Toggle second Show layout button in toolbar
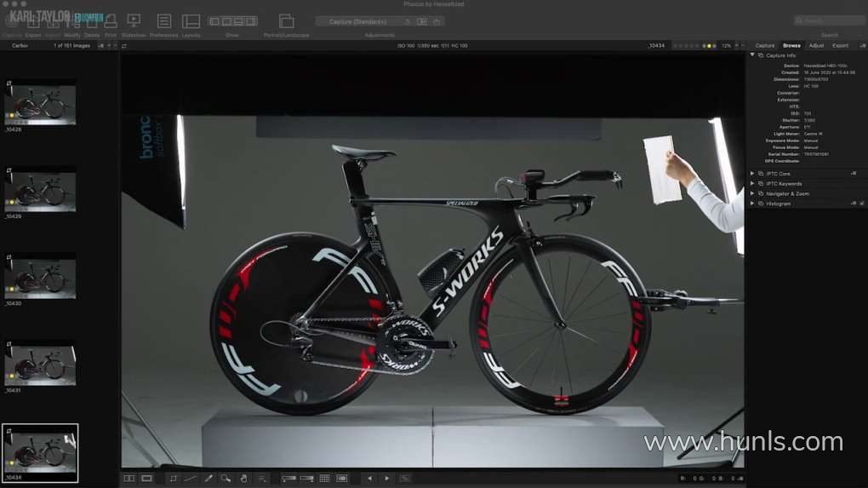Viewport: 868px width, 488px height. pos(226,21)
